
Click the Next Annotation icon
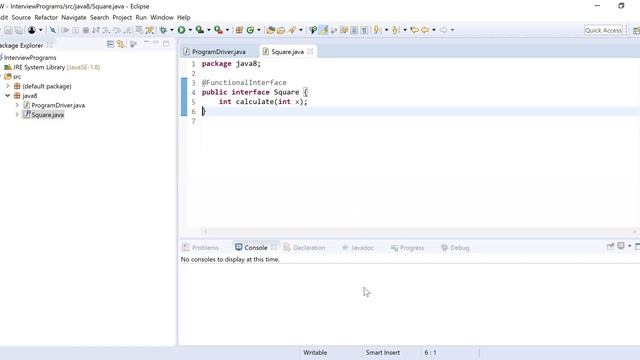[x=377, y=30]
